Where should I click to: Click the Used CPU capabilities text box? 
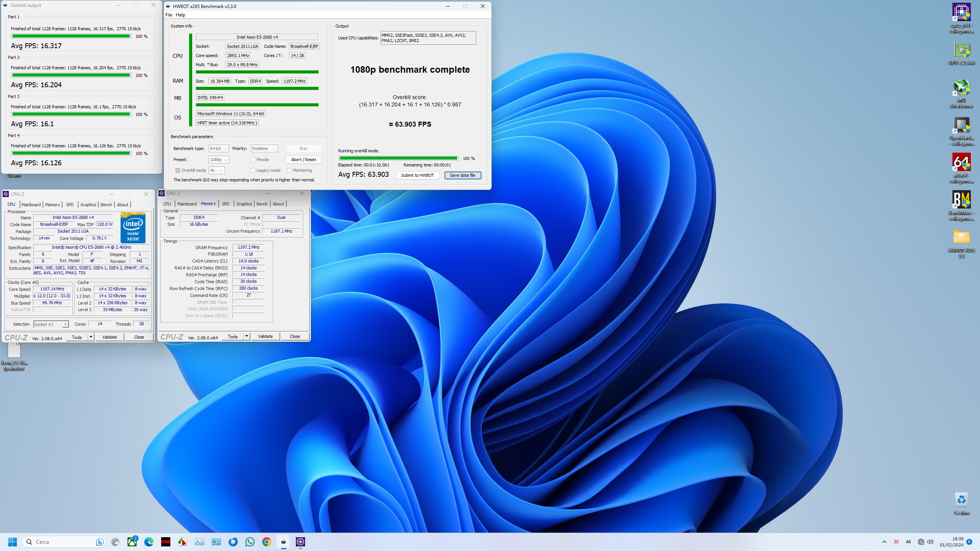tap(428, 38)
